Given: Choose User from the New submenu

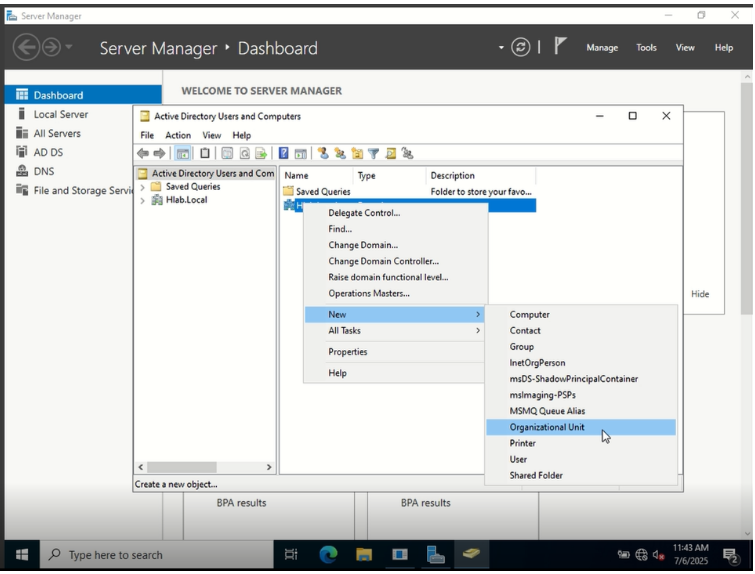Looking at the screenshot, I should 581,459.
